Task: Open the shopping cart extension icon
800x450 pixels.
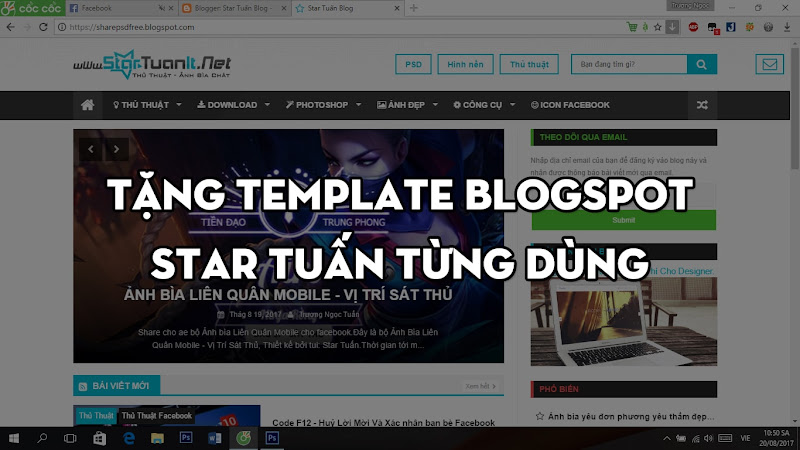Action: click(632, 27)
